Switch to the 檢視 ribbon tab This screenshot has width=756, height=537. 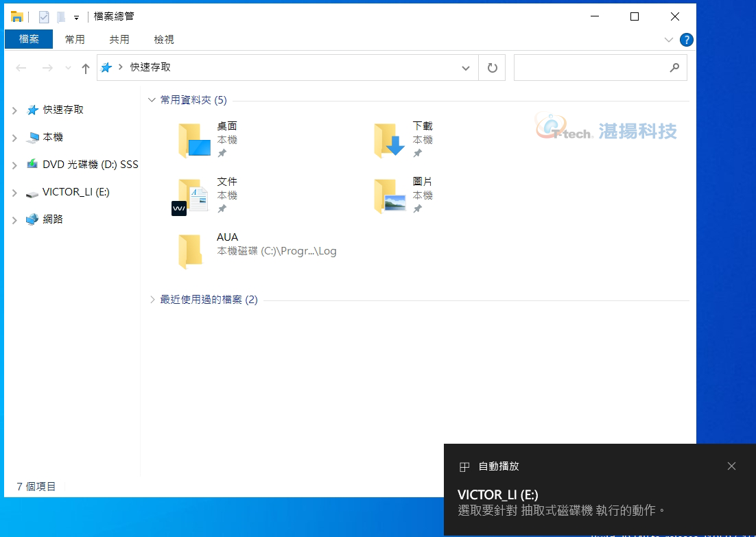click(164, 40)
